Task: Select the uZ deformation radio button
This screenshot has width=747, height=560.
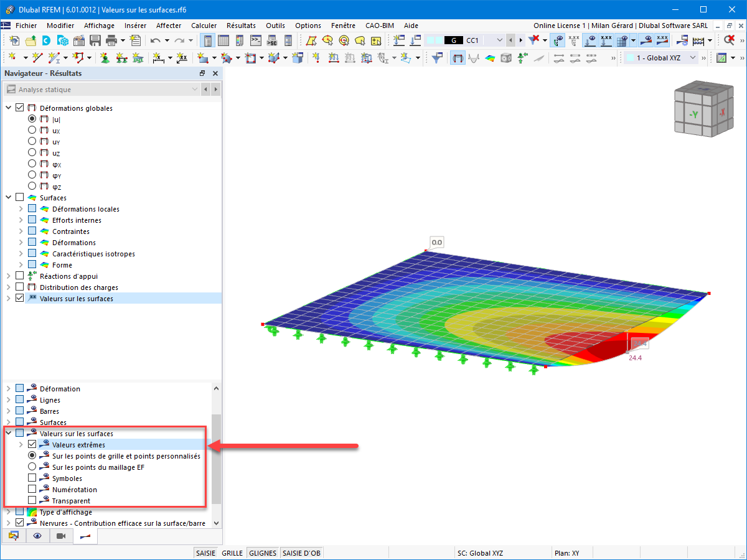Action: (32, 153)
